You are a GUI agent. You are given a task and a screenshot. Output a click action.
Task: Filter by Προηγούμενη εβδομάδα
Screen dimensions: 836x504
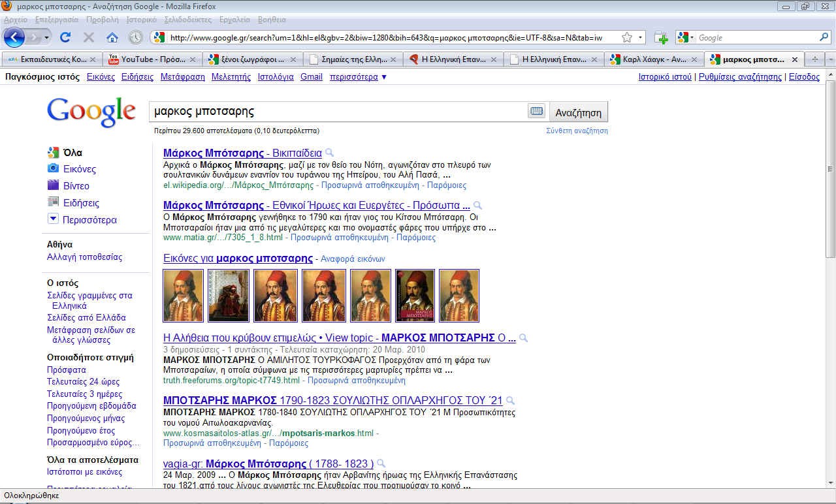(x=91, y=406)
